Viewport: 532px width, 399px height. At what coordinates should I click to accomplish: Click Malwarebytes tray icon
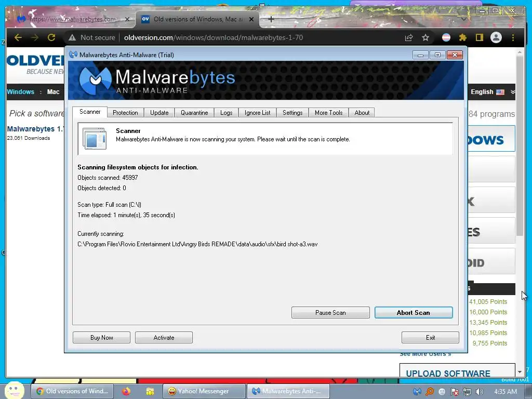[x=417, y=392]
